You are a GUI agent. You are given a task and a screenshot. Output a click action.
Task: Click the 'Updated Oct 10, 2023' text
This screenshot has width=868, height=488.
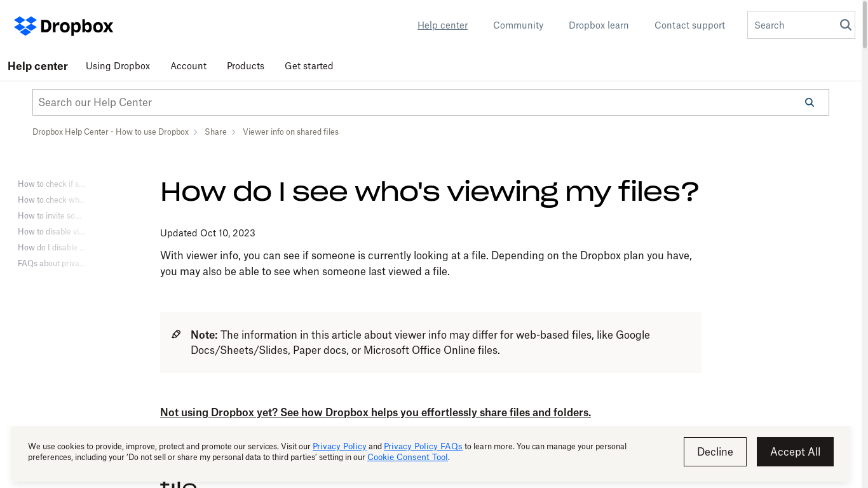tap(208, 233)
